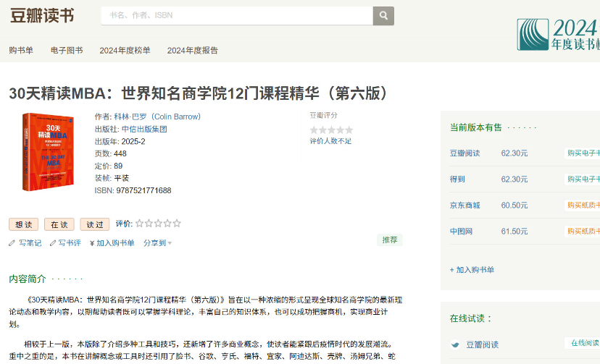Open the 豆瓣读书 logo homepage
Screen dimensions: 600x364
coord(42,16)
